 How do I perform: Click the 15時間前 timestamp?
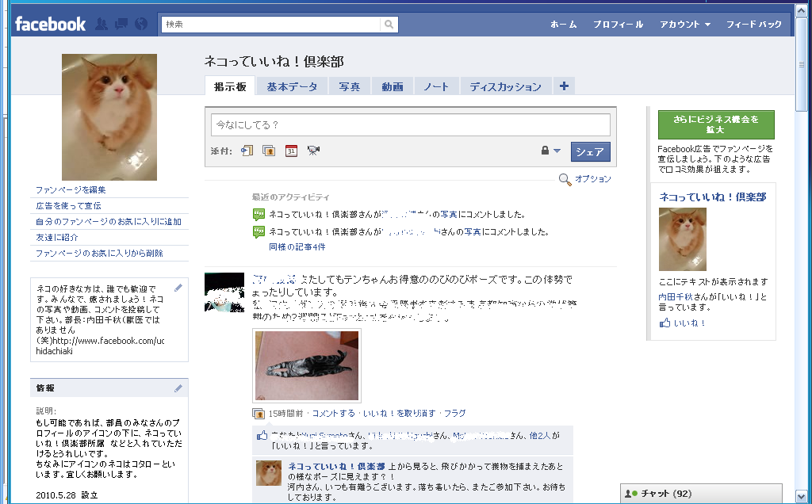pyautogui.click(x=285, y=414)
